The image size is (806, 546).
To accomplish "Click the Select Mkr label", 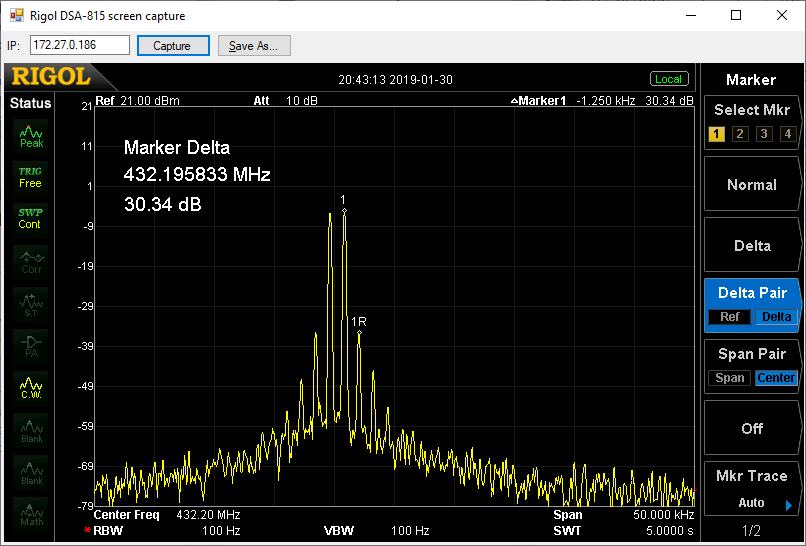I will tap(752, 110).
